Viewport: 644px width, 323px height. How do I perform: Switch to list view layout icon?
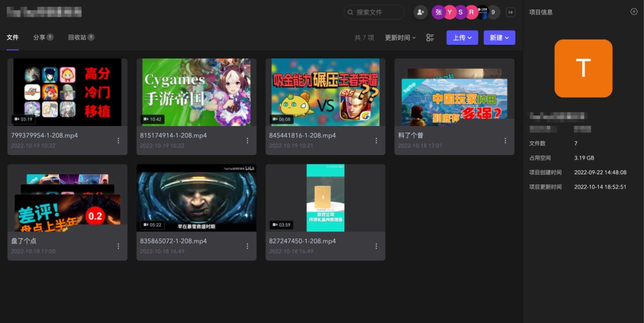[x=430, y=38]
